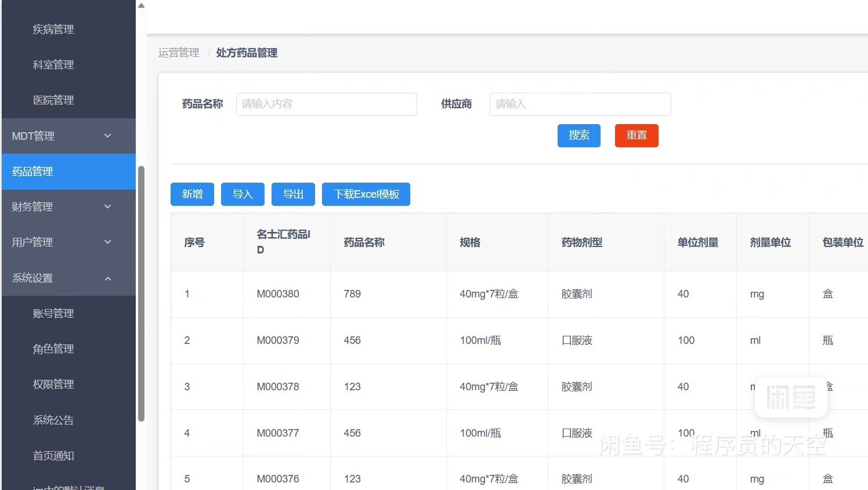Expand the 财务管理 submenu arrow

107,206
